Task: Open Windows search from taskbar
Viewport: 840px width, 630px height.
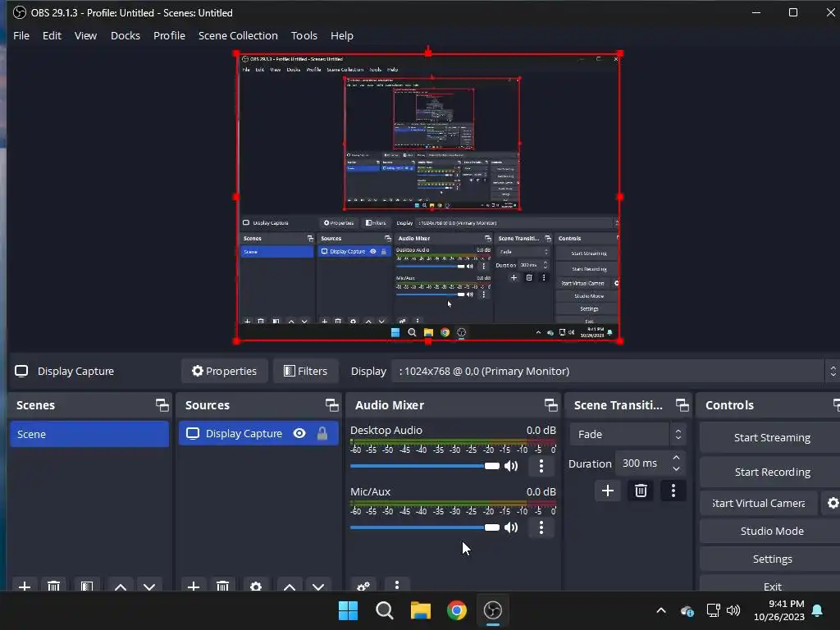Action: [385, 610]
